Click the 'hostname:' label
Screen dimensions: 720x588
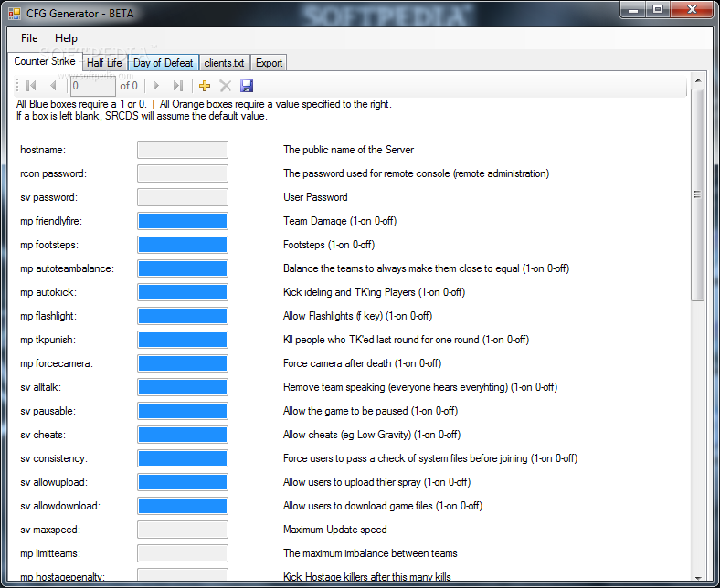click(43, 150)
